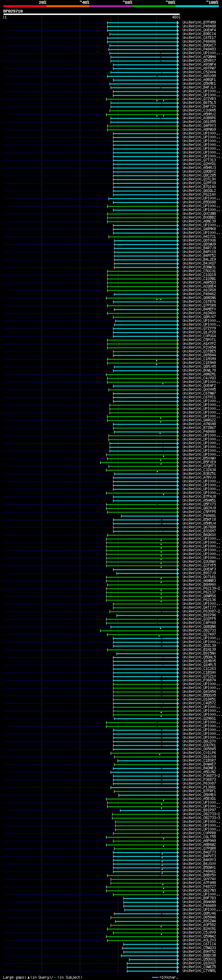Select hit label UniRef100_B6T5L5

click(199, 103)
